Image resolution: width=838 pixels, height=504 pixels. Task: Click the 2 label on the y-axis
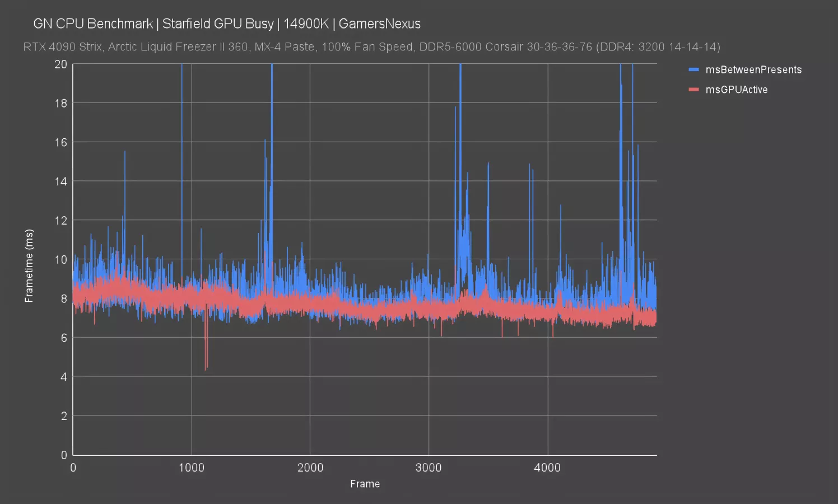click(63, 416)
